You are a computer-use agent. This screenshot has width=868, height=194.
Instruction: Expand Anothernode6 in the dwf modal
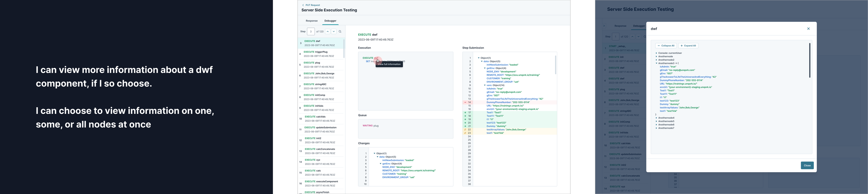coord(656,125)
